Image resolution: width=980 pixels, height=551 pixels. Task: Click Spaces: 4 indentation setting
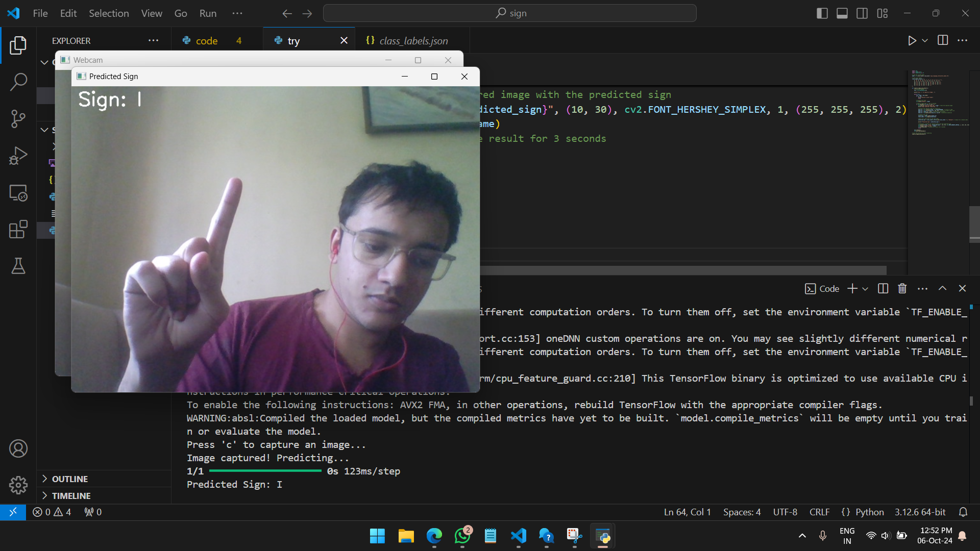[x=741, y=512]
